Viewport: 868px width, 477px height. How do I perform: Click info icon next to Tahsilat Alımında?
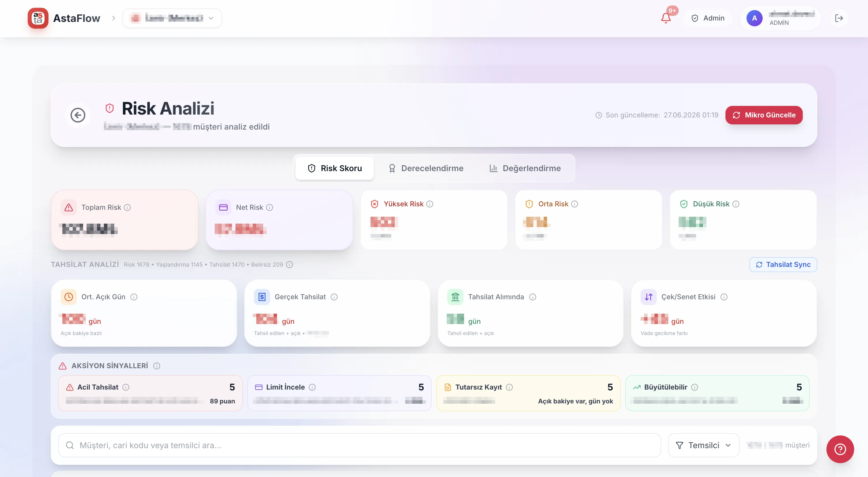pyautogui.click(x=532, y=297)
